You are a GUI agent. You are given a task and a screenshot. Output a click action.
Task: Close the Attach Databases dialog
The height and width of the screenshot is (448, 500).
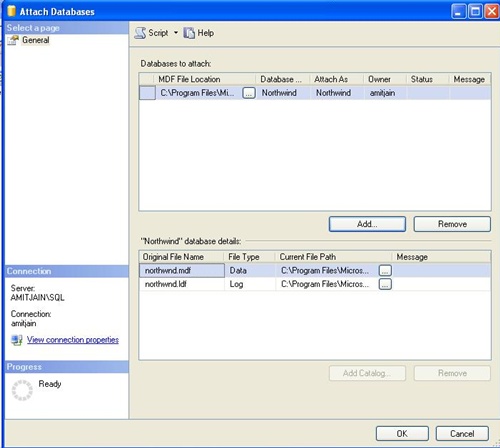click(492, 11)
